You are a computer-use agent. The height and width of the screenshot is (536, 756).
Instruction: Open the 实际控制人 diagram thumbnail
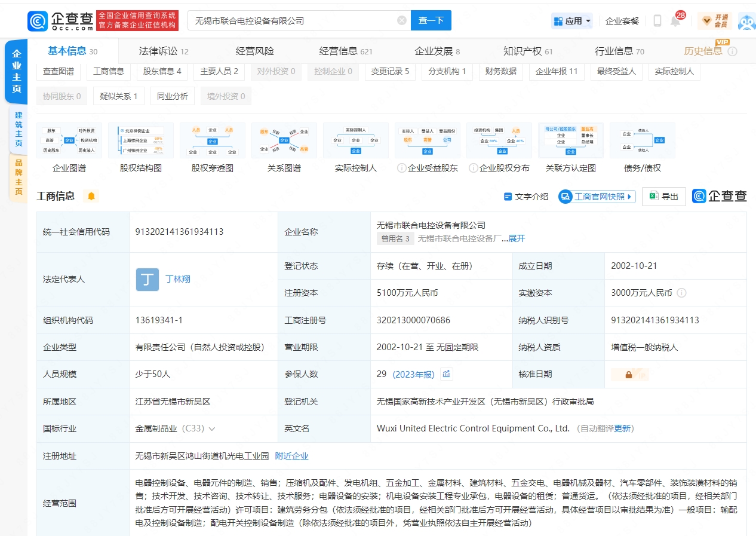(x=356, y=140)
